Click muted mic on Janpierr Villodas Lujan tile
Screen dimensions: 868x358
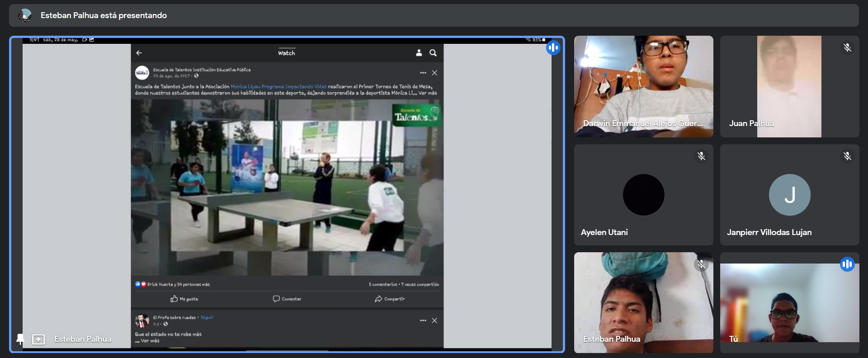coord(847,156)
